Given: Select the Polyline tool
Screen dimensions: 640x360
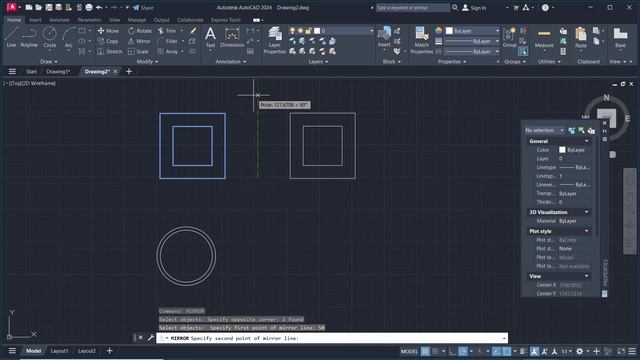Looking at the screenshot, I should 29,37.
